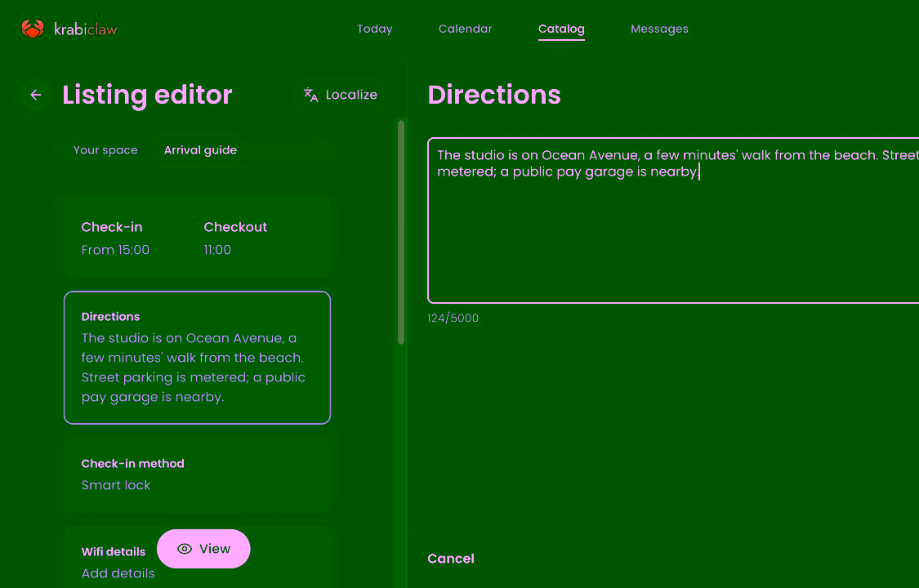Switch to Your space tab

(105, 150)
